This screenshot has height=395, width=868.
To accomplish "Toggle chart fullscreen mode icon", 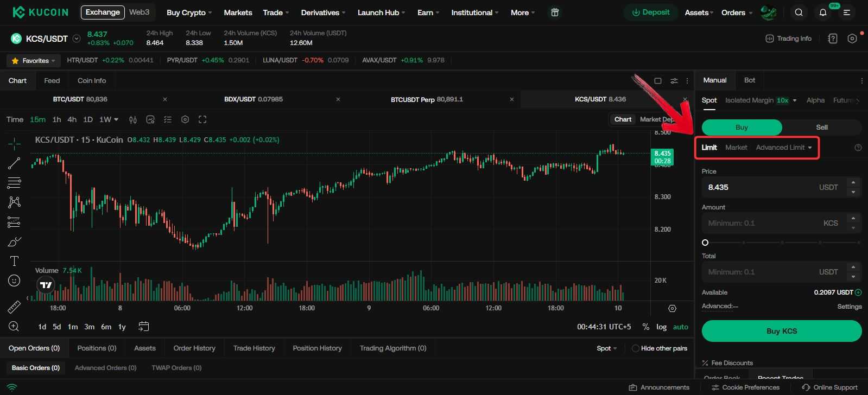I will click(x=202, y=119).
